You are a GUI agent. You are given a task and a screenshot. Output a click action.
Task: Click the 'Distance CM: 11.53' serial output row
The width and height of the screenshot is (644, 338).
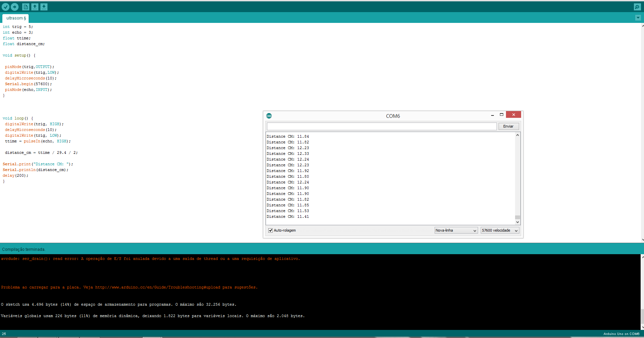[288, 211]
